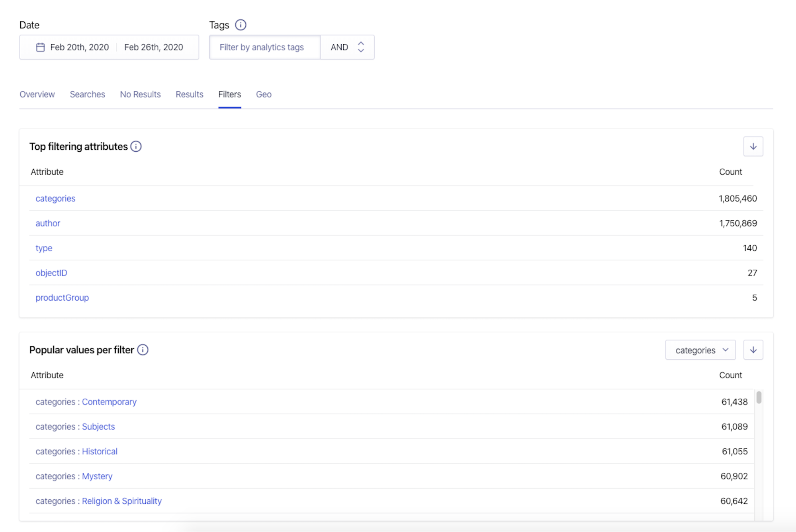Open the AND operator dropdown
Viewport: 796px width, 532px height.
click(x=347, y=47)
